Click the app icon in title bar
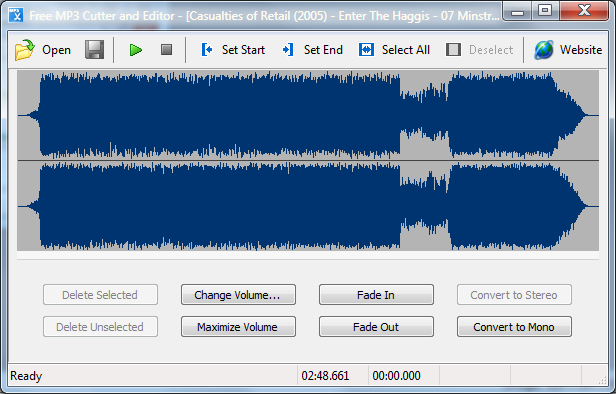This screenshot has width=616, height=394. pyautogui.click(x=16, y=15)
